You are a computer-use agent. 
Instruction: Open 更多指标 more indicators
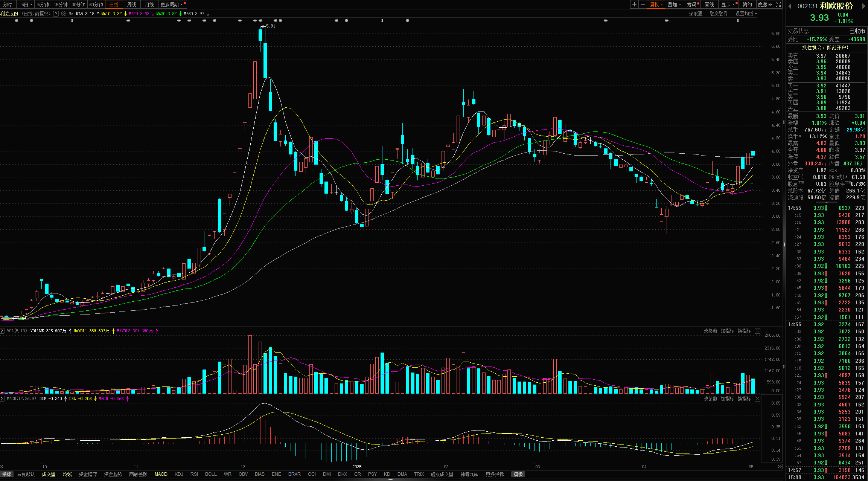(495, 474)
